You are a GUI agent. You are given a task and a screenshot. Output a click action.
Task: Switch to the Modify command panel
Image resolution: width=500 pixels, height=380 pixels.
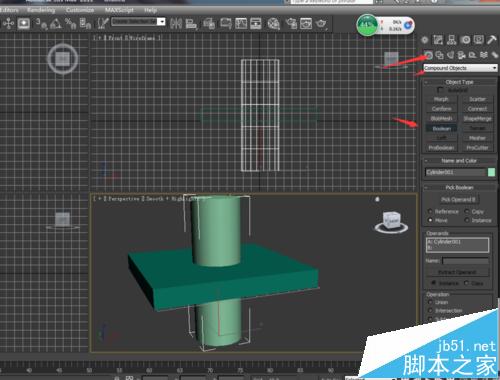pyautogui.click(x=438, y=40)
